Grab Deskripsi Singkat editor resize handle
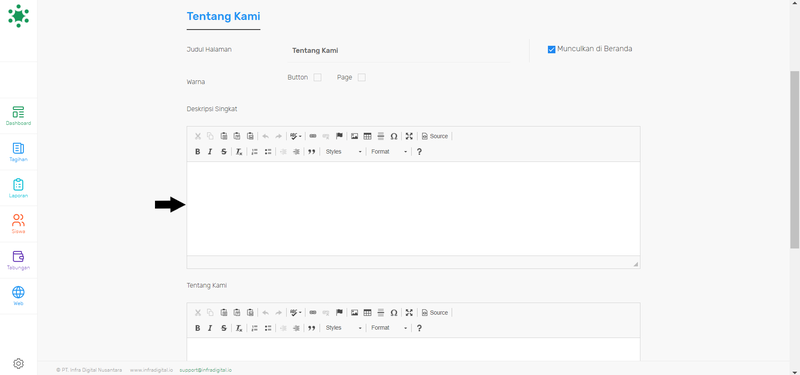The image size is (800, 375). 636,264
